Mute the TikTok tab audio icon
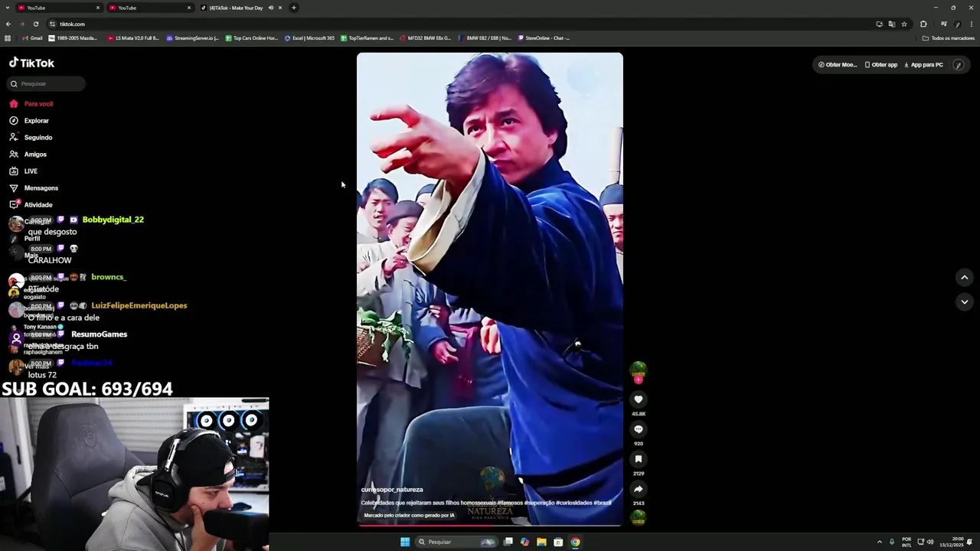 tap(270, 8)
